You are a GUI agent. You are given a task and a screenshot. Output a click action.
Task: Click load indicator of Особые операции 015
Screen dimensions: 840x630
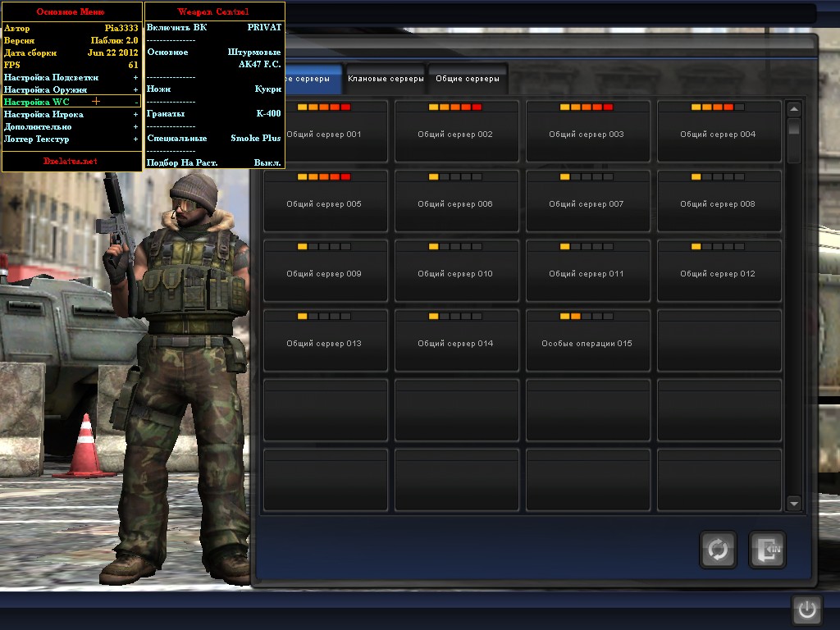pos(586,316)
